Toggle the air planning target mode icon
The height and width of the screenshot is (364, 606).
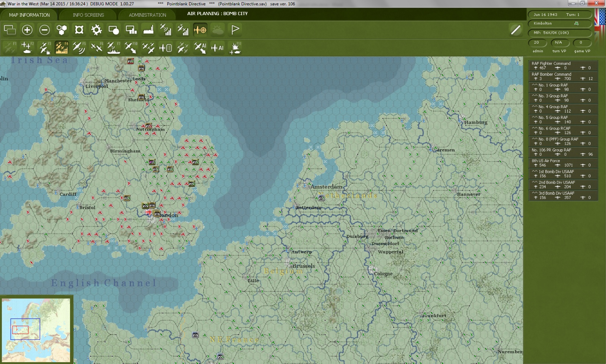pos(200,30)
